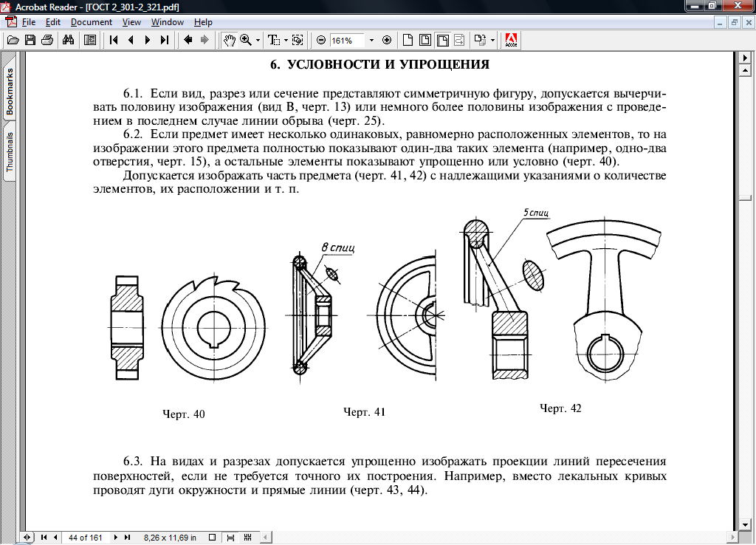Open the View menu
The width and height of the screenshot is (756, 545).
(131, 22)
